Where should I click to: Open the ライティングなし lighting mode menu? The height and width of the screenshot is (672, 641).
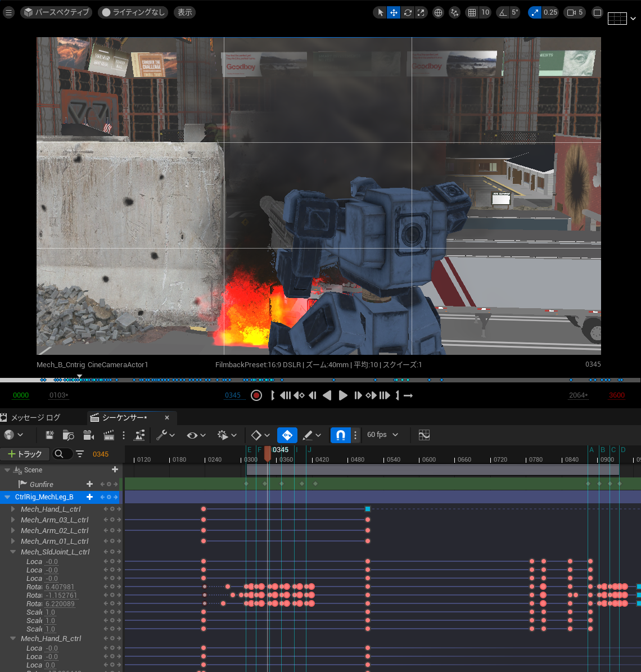click(133, 12)
